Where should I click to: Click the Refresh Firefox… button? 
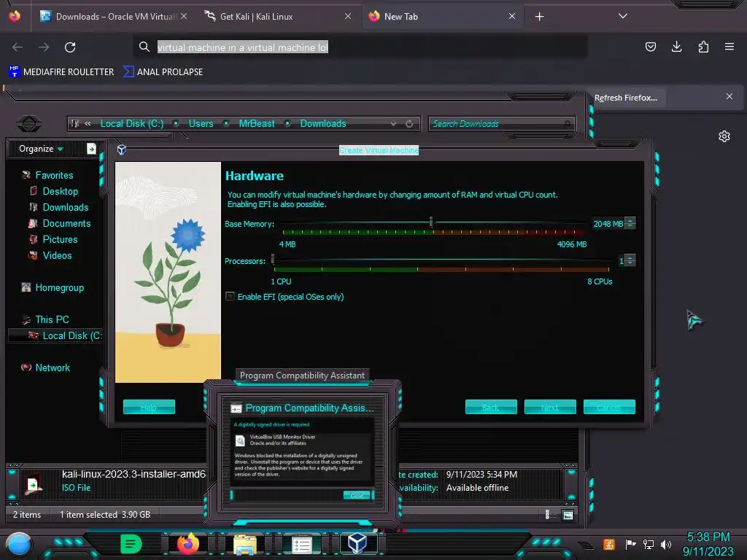(x=625, y=98)
